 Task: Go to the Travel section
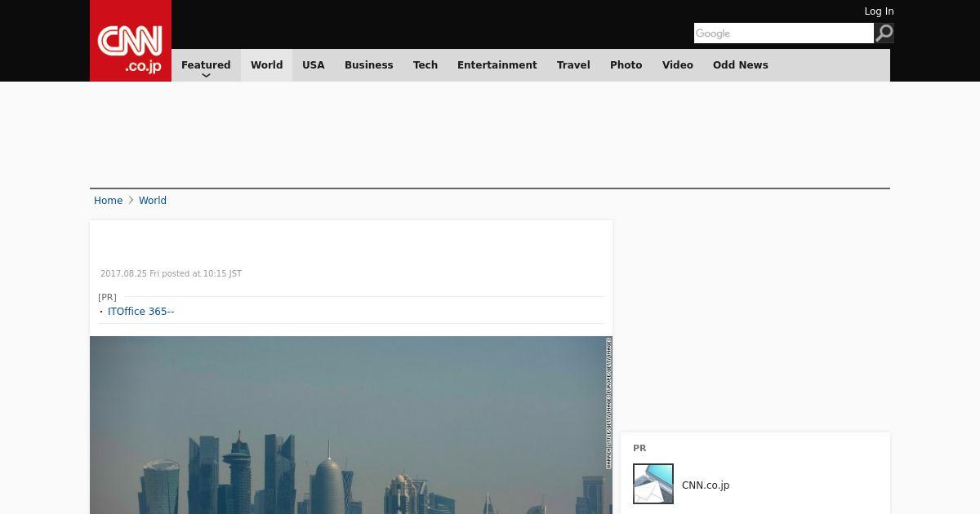tap(573, 65)
